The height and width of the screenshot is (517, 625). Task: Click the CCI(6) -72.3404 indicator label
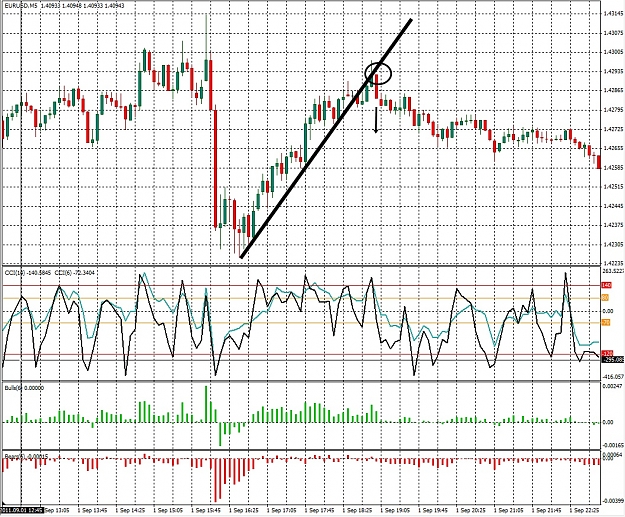pyautogui.click(x=75, y=273)
